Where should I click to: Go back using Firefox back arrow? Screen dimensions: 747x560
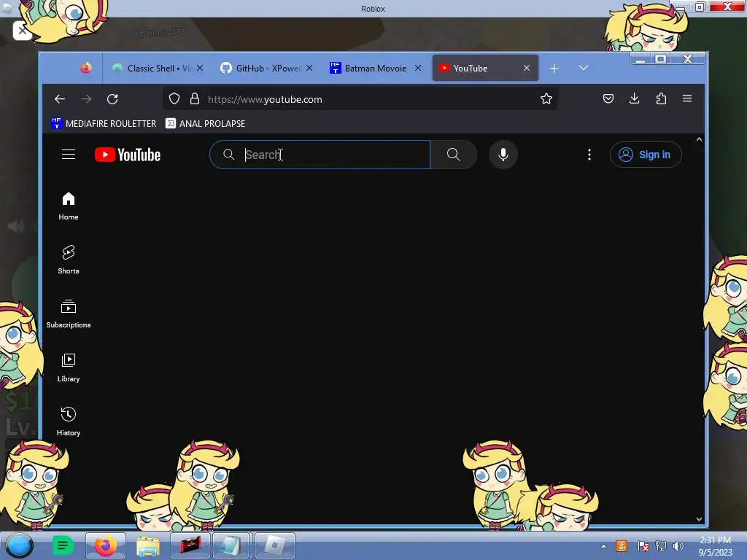(60, 99)
